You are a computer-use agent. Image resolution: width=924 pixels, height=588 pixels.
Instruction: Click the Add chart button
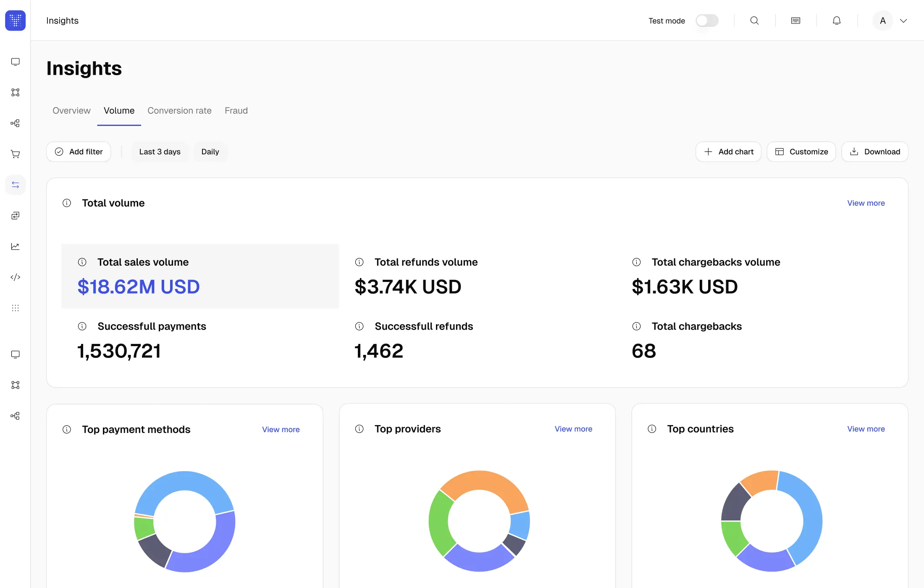pos(729,152)
